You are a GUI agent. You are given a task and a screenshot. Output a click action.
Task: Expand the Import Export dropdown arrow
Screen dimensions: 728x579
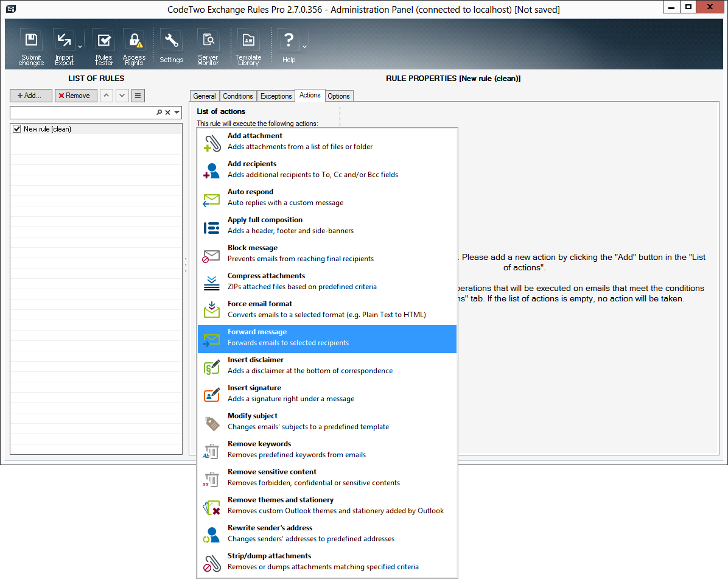[80, 46]
